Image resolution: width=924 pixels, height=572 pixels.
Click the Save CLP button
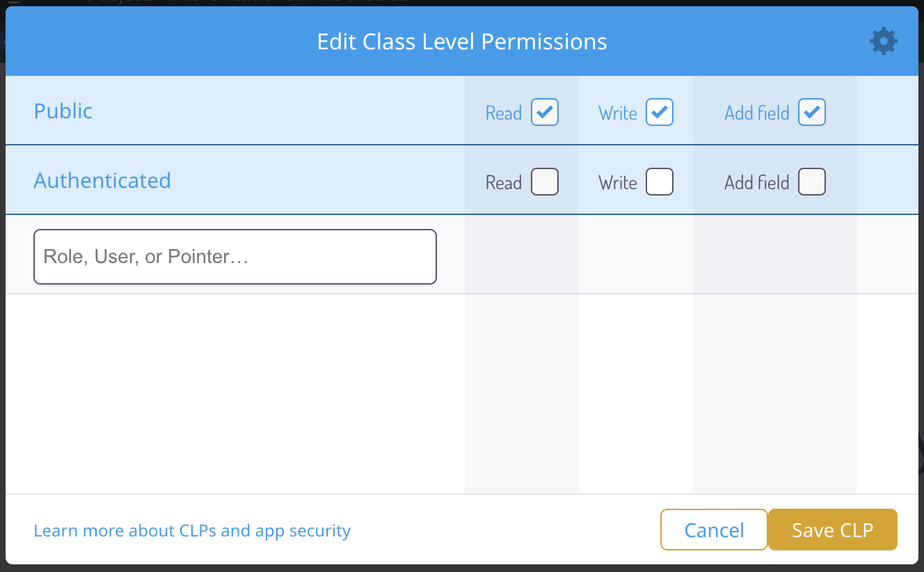832,530
